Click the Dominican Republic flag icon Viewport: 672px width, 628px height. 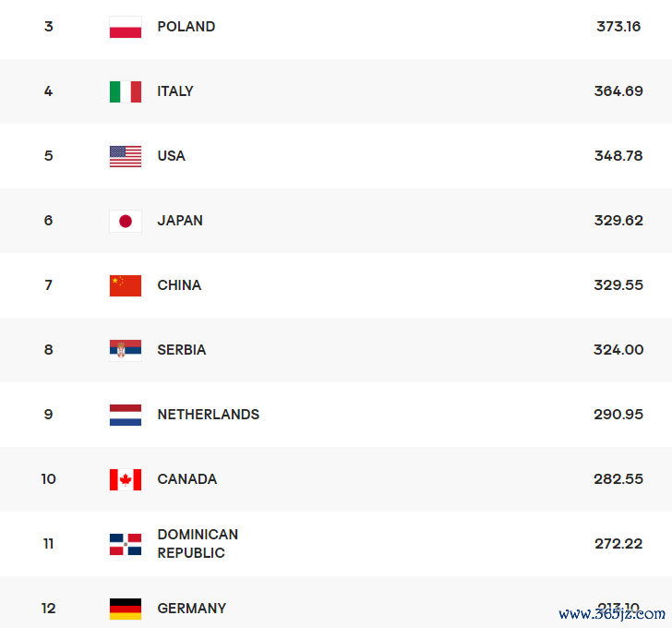126,544
